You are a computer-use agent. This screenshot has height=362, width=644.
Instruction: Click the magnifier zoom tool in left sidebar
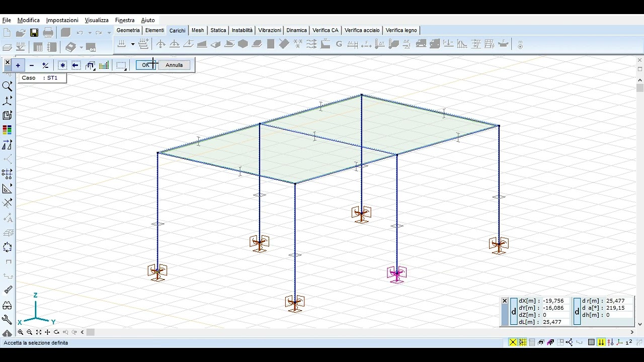[7, 86]
